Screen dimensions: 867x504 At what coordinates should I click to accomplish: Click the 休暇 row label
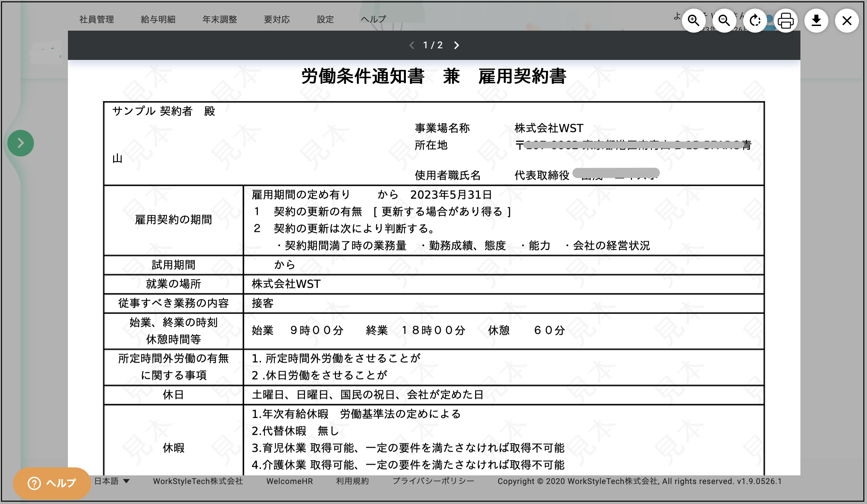coord(173,448)
